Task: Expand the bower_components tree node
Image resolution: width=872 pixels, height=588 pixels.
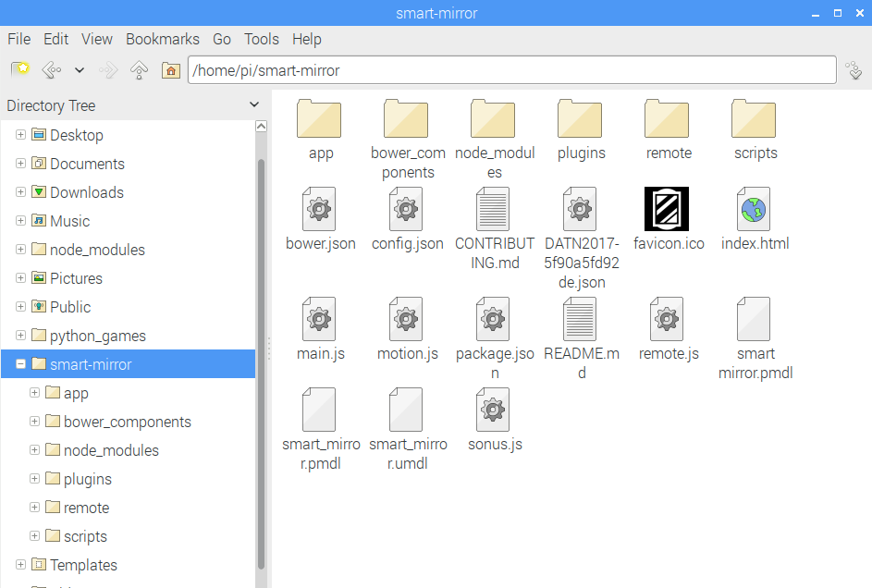Action: (34, 422)
